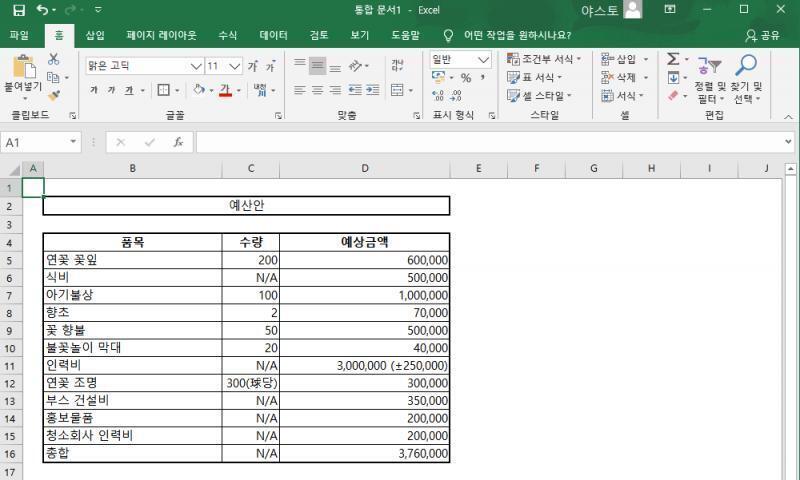
Task: Toggle bold formatting
Action: click(x=93, y=90)
